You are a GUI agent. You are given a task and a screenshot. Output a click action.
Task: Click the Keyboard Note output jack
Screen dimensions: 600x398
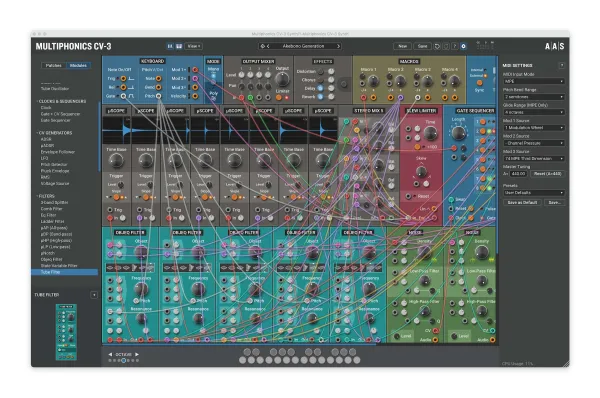[x=158, y=78]
